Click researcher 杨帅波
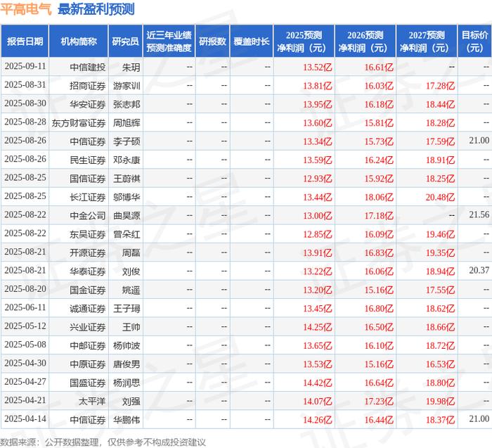 [127, 345]
